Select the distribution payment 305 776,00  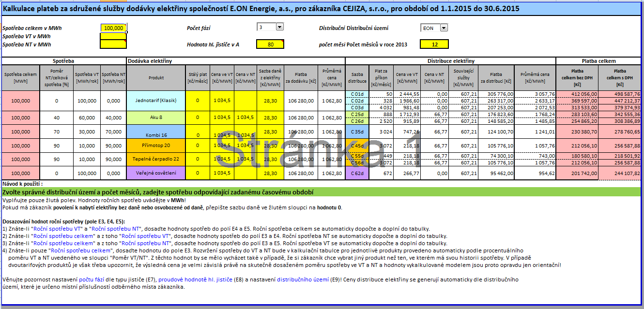pyautogui.click(x=496, y=94)
